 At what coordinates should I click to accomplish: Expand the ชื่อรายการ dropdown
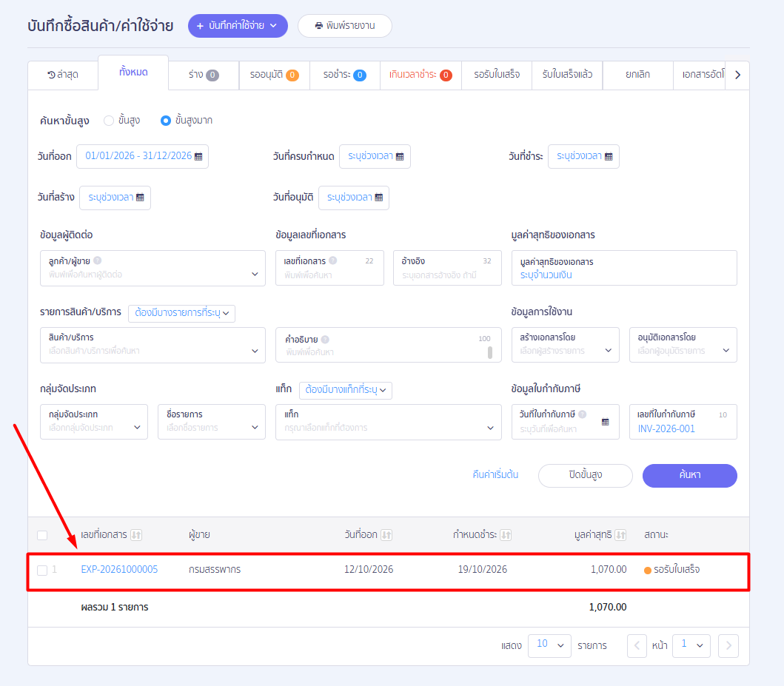212,422
